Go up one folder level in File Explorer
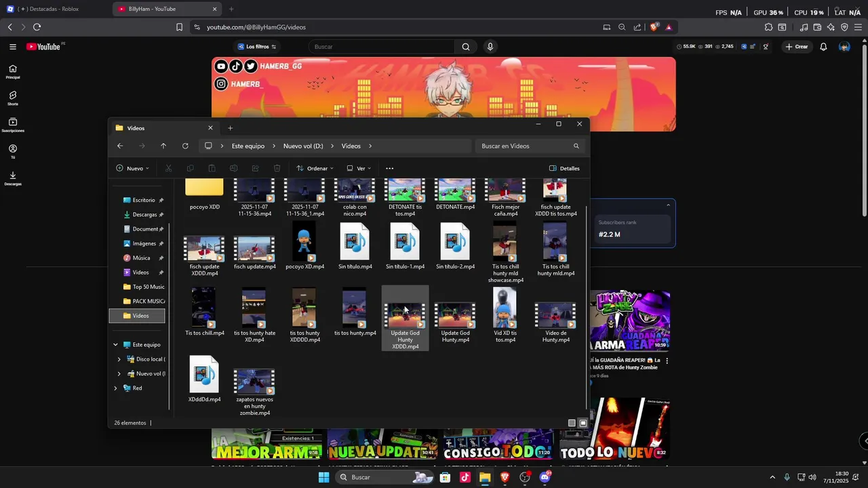 [163, 146]
